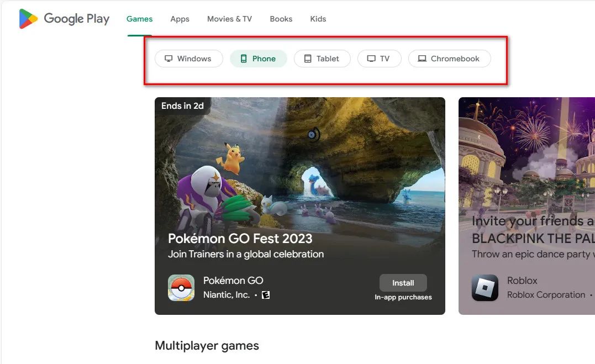Open the Games tab
This screenshot has height=364, width=595.
click(x=139, y=19)
